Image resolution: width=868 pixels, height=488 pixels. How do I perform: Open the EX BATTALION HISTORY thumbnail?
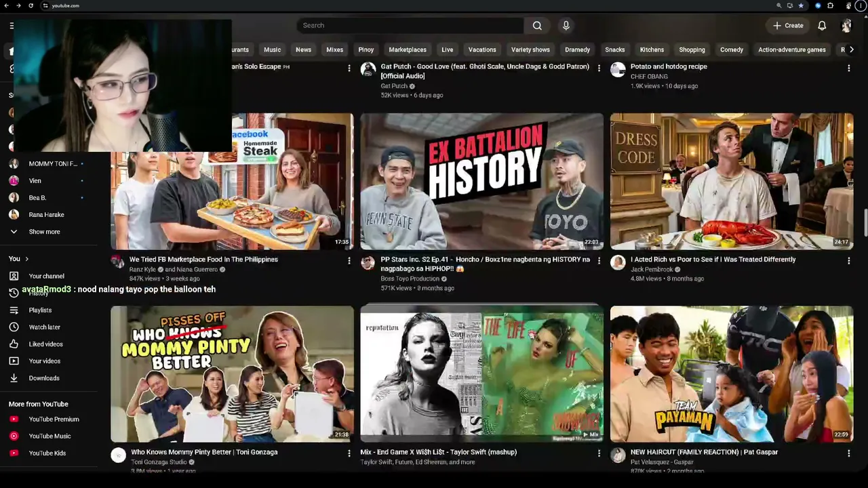pyautogui.click(x=481, y=182)
